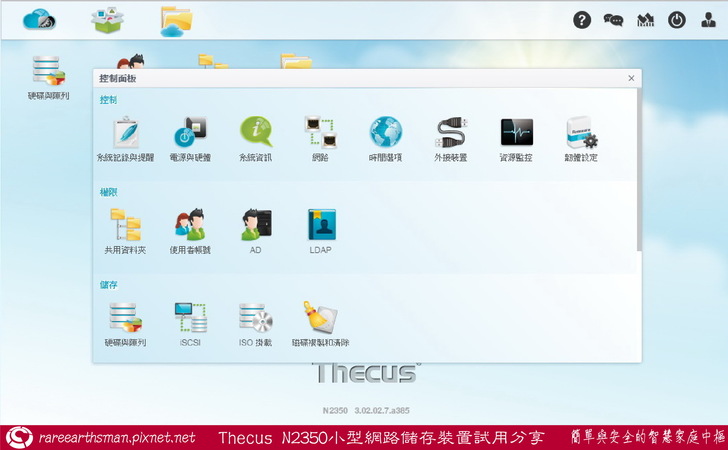This screenshot has width=728, height=450.
Task: Open the AD settings icon
Action: (x=256, y=231)
